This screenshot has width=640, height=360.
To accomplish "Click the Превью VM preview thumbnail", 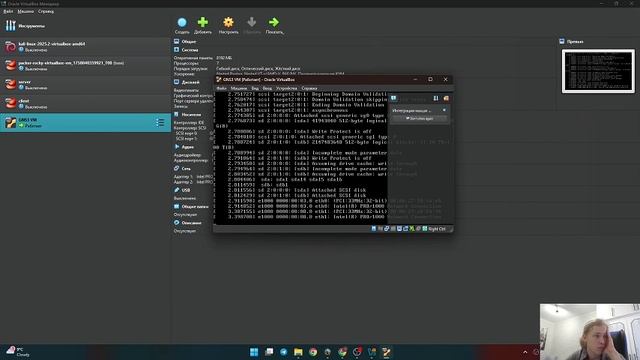I will pos(598,71).
